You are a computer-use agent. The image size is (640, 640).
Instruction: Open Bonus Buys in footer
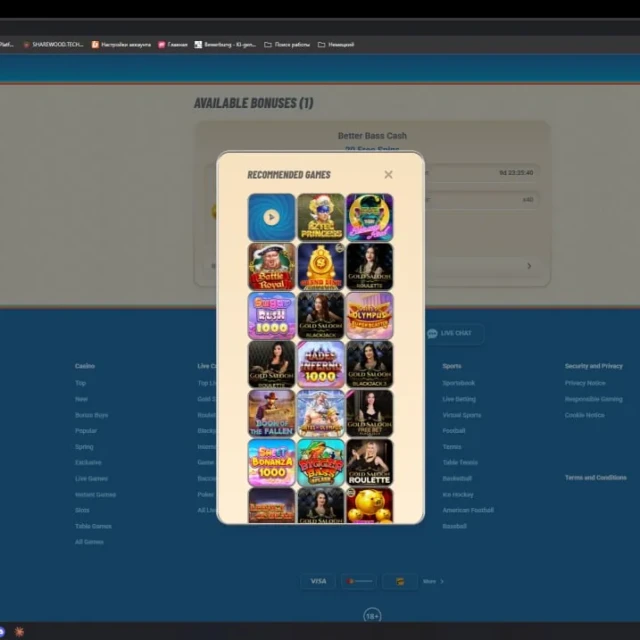pyautogui.click(x=91, y=415)
